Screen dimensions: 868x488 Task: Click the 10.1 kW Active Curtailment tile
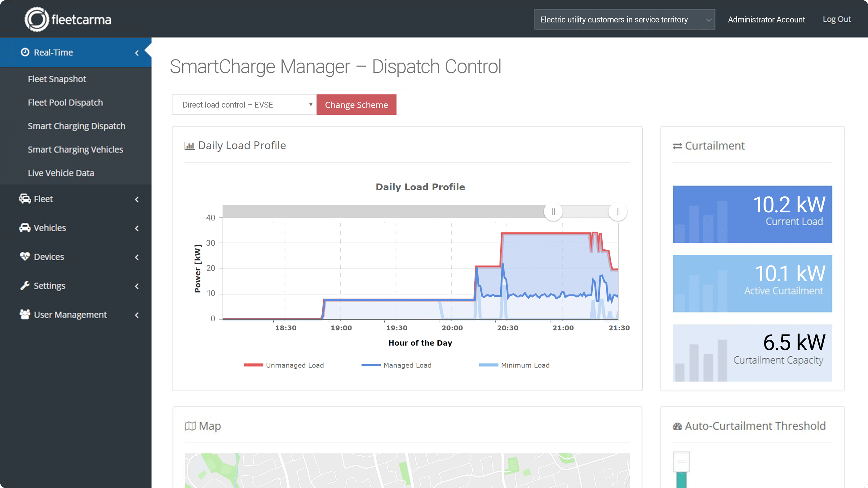(x=752, y=284)
